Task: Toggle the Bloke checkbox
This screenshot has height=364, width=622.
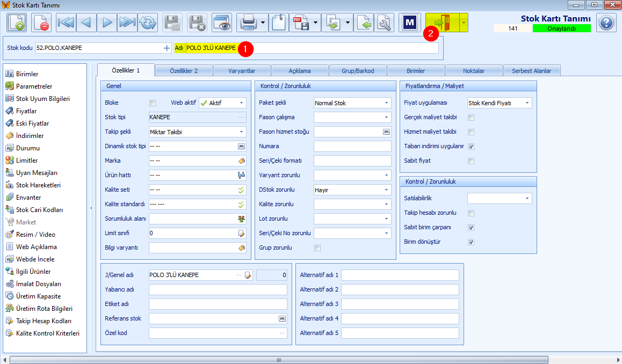Action: coord(153,103)
